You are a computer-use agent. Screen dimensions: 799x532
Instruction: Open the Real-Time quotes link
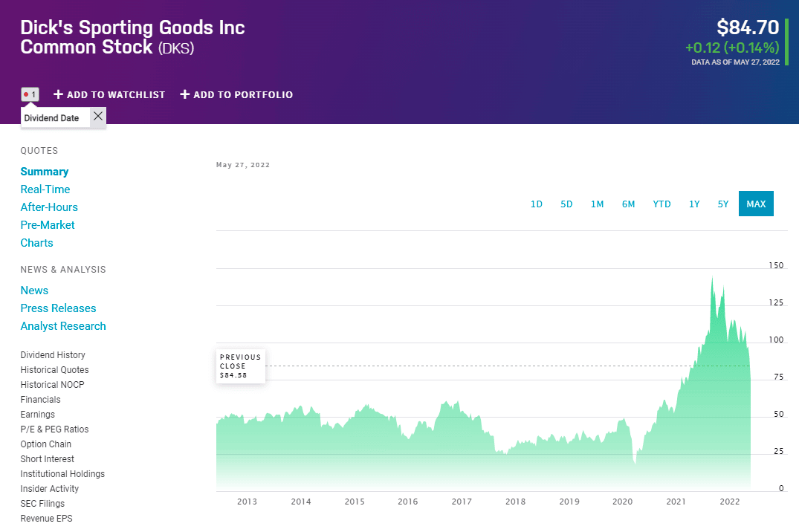point(45,189)
